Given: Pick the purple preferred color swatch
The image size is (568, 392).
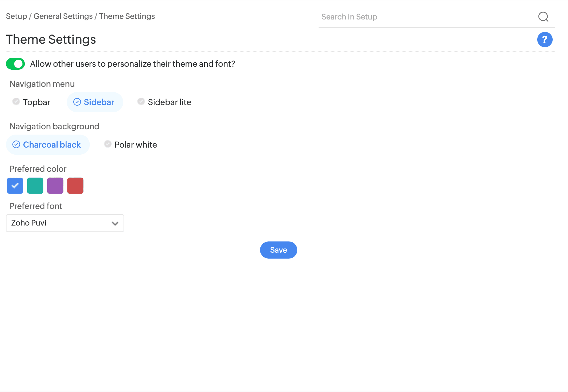Looking at the screenshot, I should coord(55,186).
